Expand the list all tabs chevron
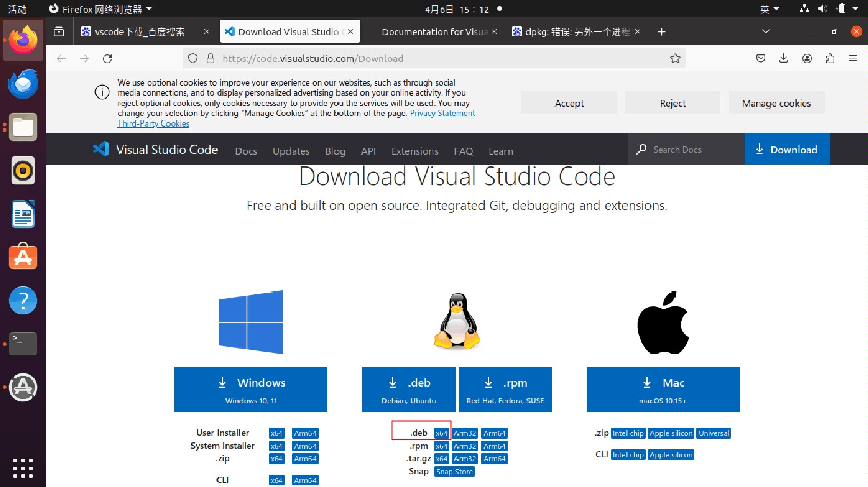 (x=766, y=31)
